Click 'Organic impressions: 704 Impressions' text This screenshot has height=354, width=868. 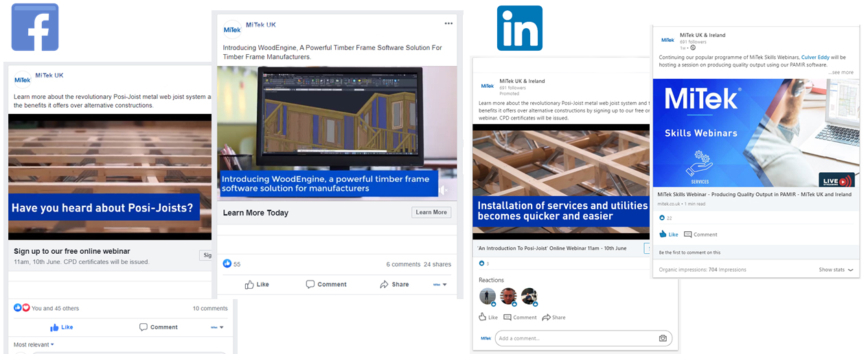tap(702, 270)
